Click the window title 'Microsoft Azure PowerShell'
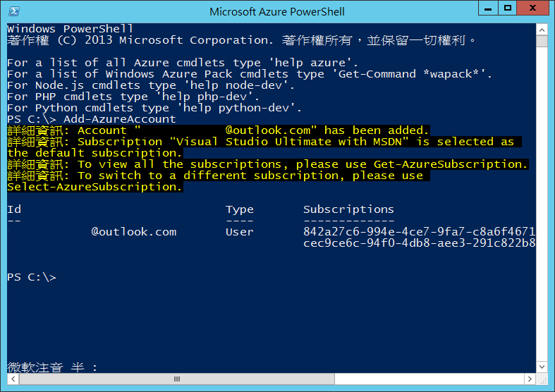555x392 pixels. tap(277, 11)
